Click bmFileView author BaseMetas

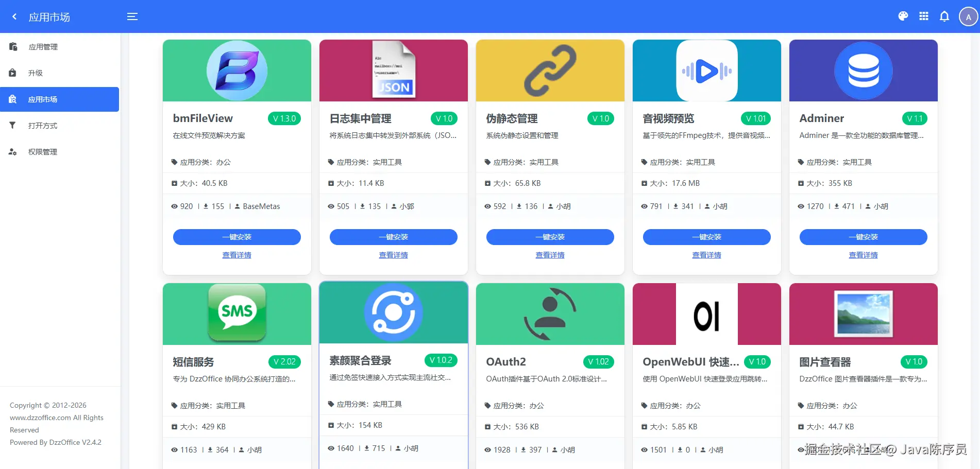tap(261, 206)
